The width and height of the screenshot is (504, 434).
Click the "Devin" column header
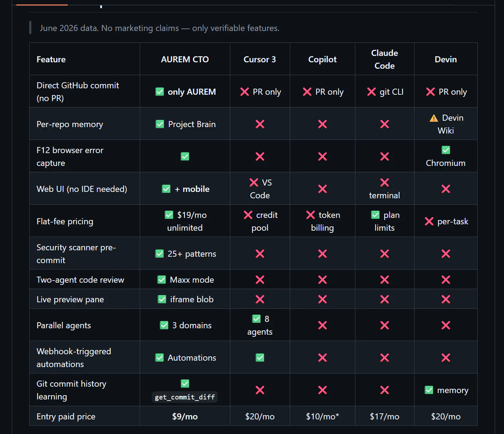[x=446, y=59]
